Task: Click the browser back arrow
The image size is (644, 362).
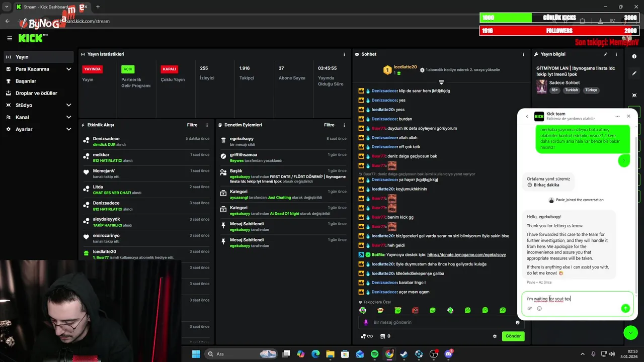Action: click(x=7, y=21)
